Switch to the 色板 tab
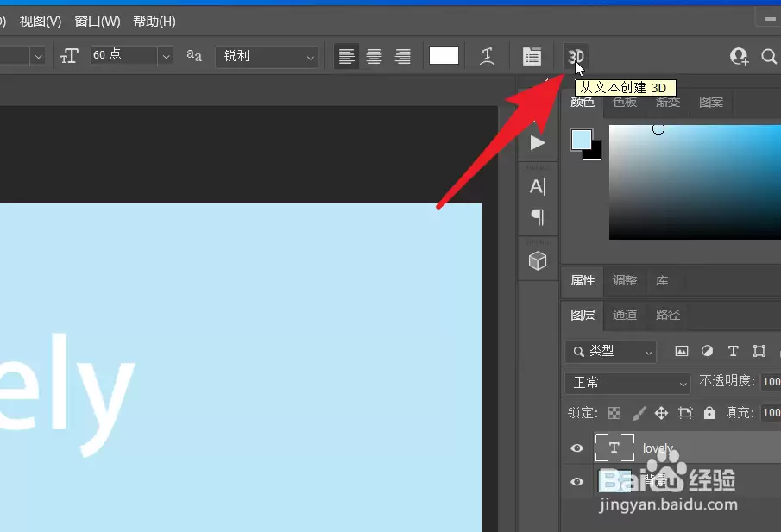Viewport: 781px width, 532px height. pos(625,102)
